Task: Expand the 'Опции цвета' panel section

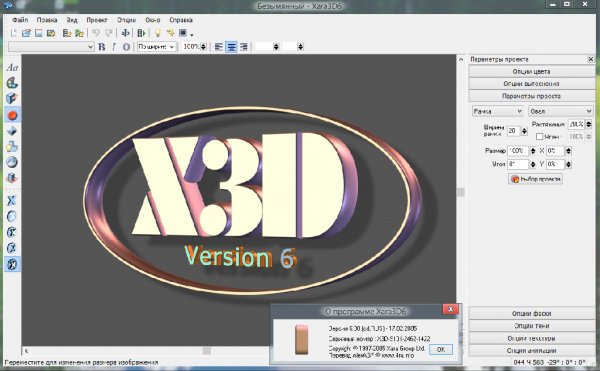Action: (532, 72)
